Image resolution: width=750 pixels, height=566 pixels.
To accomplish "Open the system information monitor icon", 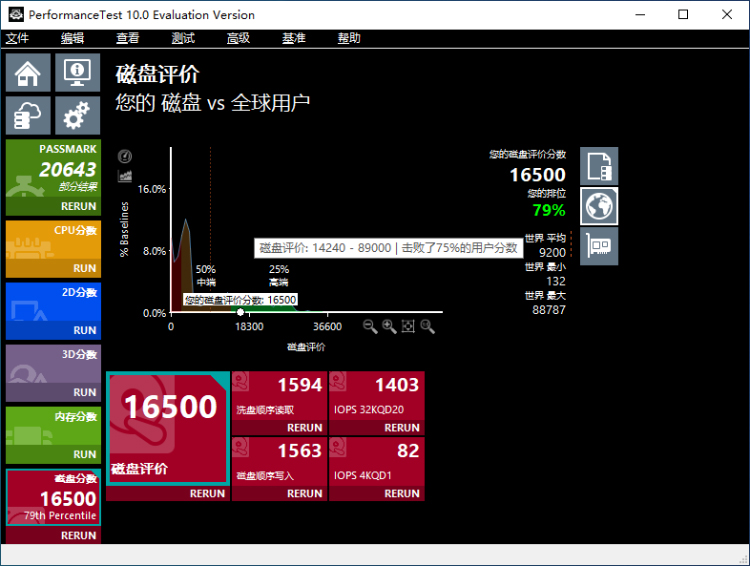I will tap(77, 72).
